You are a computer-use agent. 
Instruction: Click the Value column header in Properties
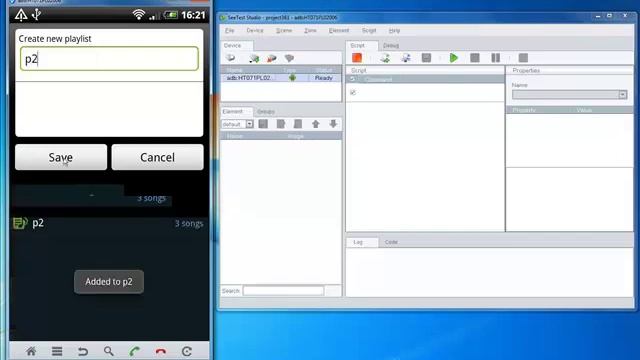click(584, 110)
